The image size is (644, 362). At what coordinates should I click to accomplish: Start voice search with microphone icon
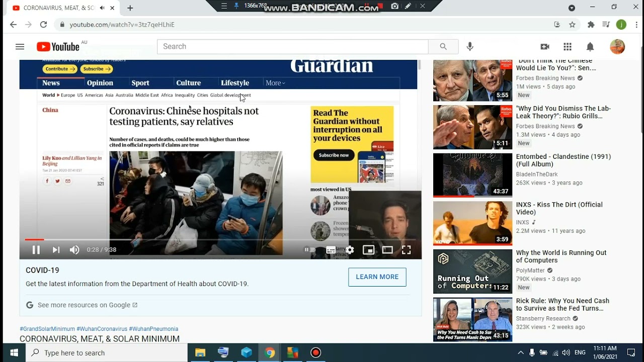[470, 47]
